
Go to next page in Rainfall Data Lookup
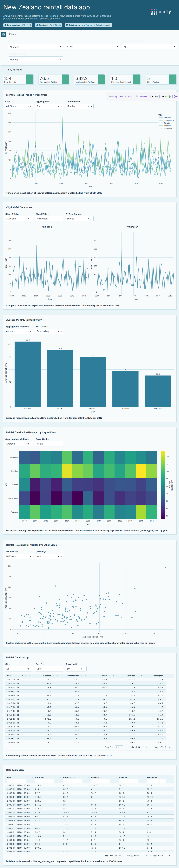[166, 747]
